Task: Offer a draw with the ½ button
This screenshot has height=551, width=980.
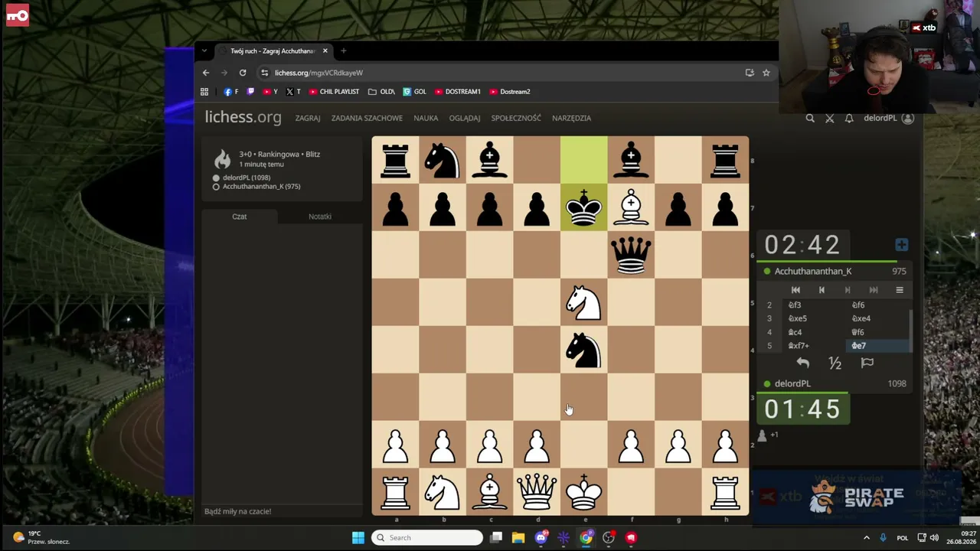Action: [x=835, y=364]
